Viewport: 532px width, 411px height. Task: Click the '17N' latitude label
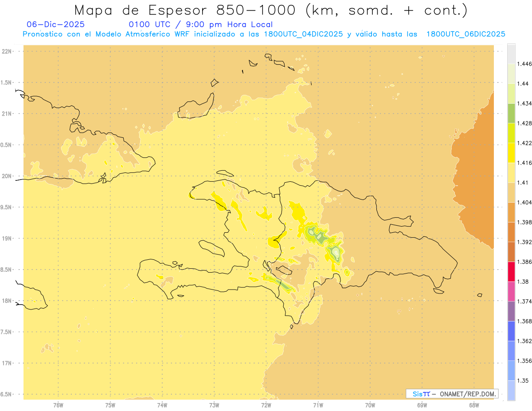6,363
